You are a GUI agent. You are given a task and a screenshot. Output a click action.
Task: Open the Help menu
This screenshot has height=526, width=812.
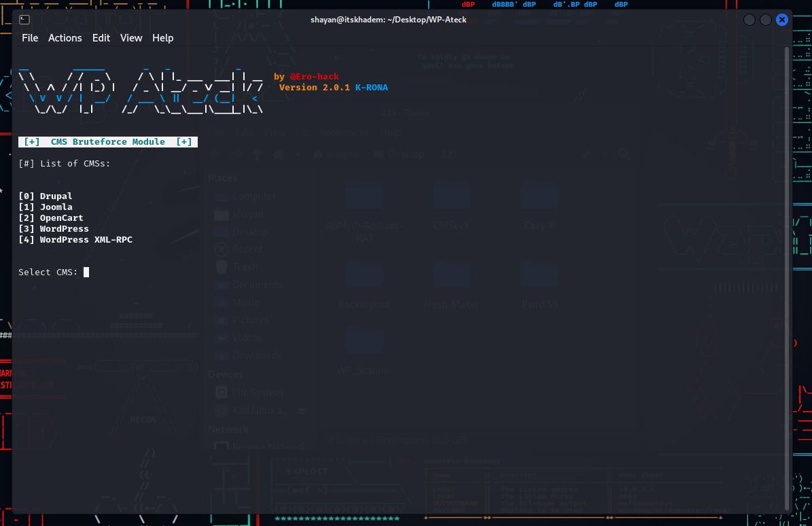[x=162, y=38]
